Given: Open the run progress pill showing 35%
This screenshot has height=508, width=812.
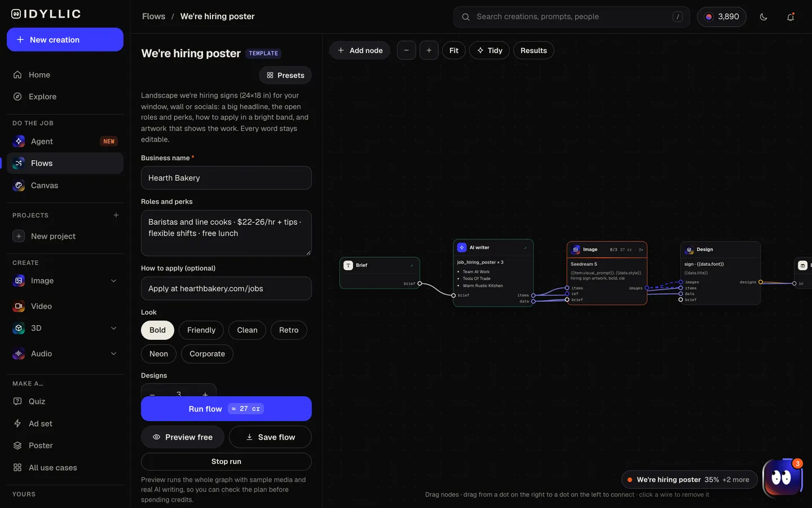Looking at the screenshot, I should 689,480.
